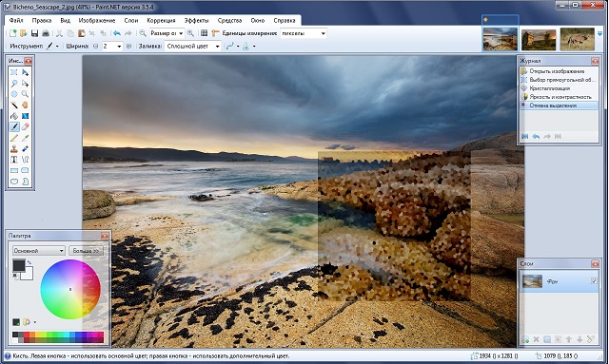Select the Rectangle shape tool

coord(14,170)
